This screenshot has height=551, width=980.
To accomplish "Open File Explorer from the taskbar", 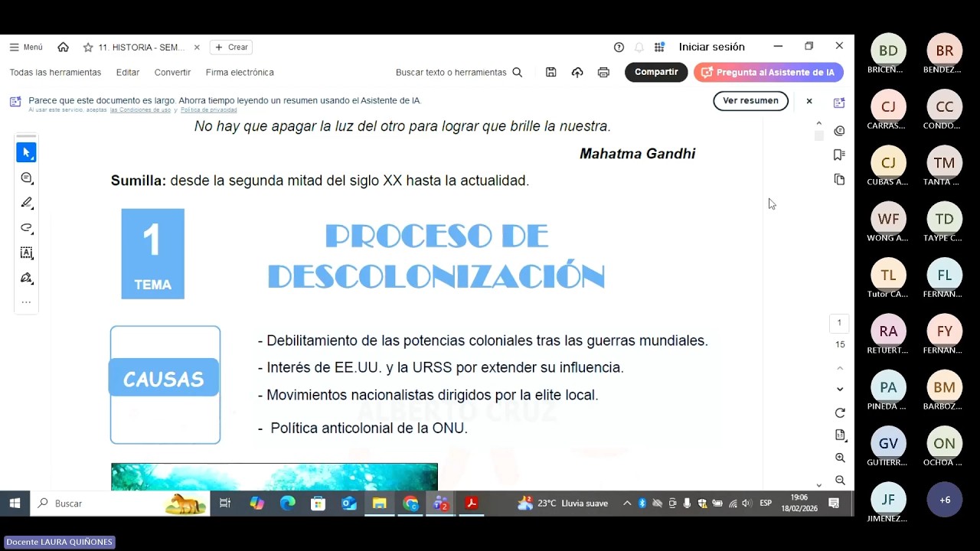I will 379,504.
